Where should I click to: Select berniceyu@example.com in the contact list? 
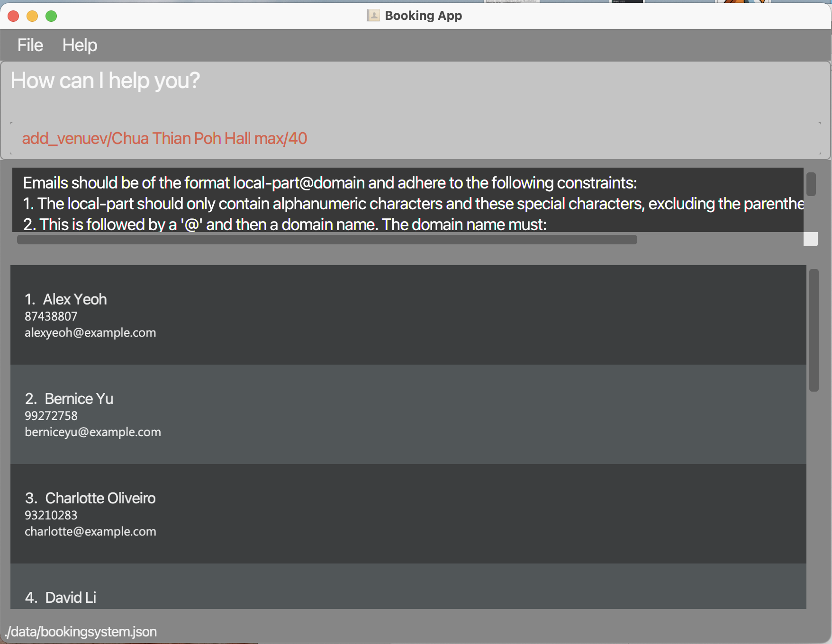[x=93, y=432]
